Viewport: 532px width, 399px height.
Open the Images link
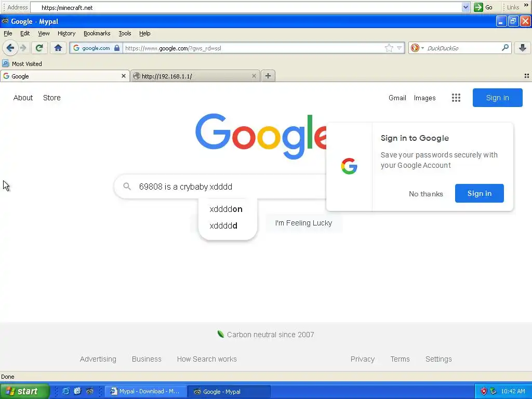click(424, 98)
